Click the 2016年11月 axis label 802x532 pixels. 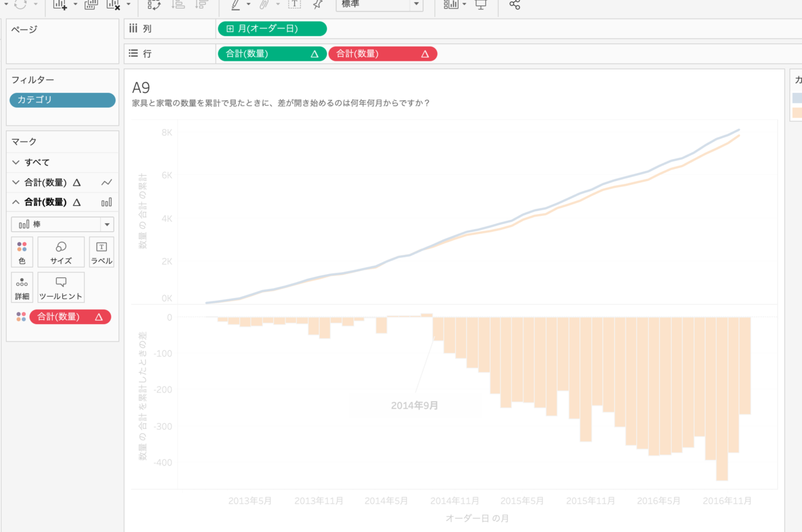click(727, 500)
